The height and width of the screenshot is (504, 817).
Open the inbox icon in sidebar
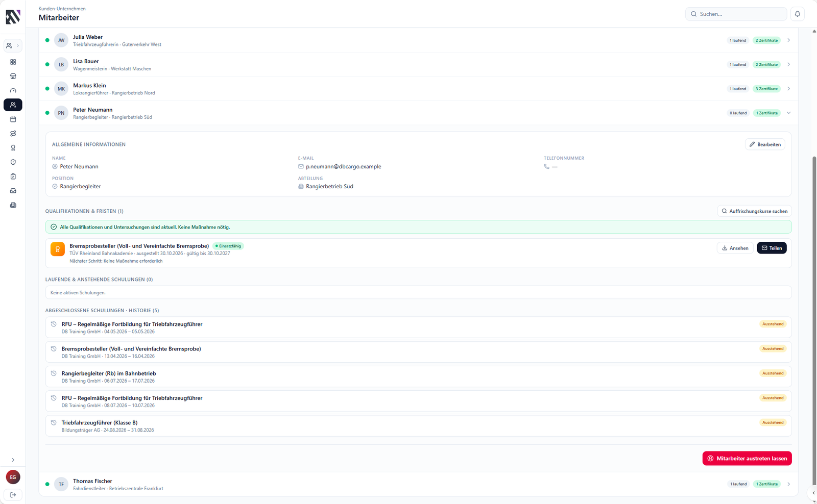[x=13, y=190]
